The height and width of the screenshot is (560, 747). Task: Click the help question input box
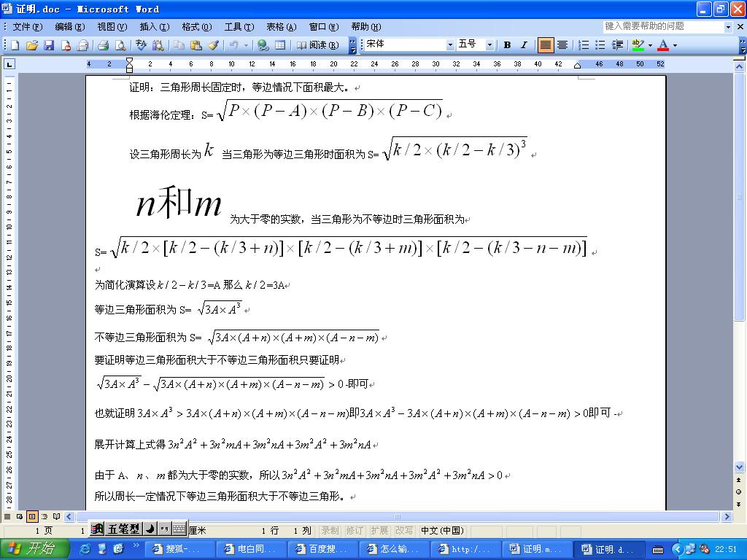tap(662, 26)
